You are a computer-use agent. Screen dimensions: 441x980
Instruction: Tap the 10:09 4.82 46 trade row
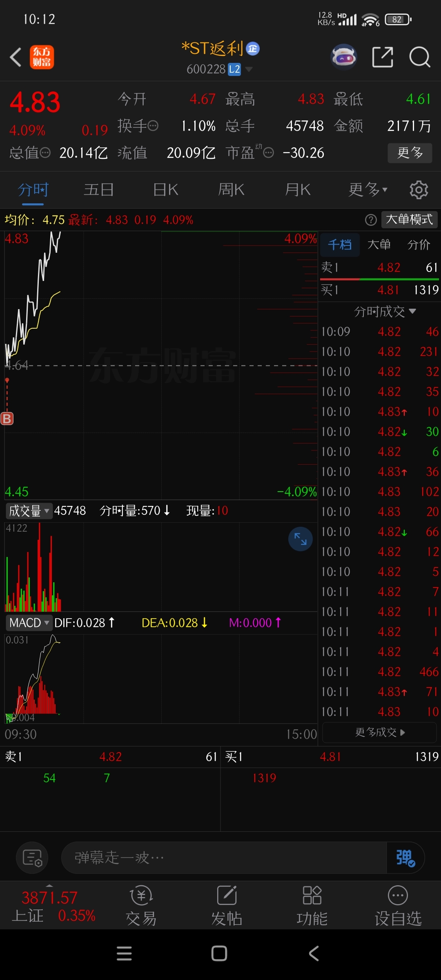[379, 332]
